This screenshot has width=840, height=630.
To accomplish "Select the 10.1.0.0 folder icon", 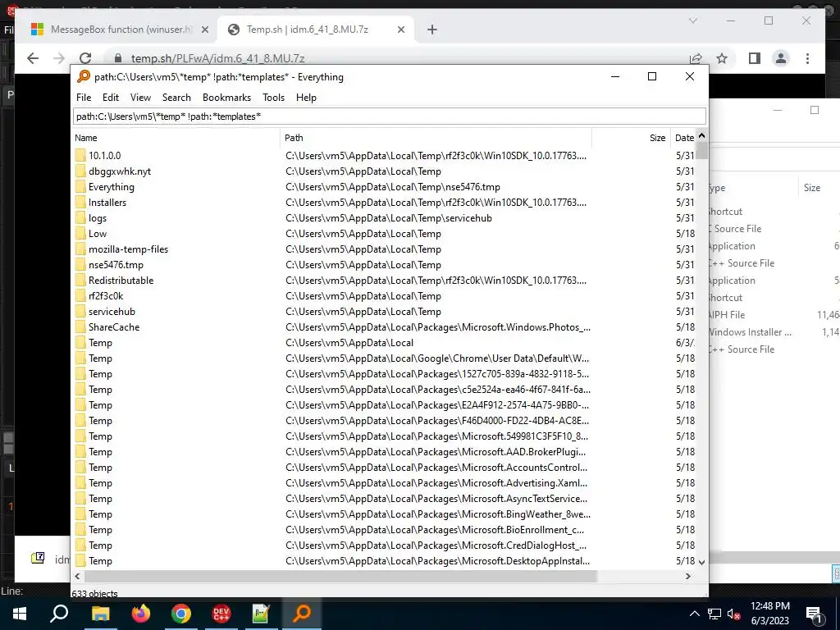I will [80, 155].
